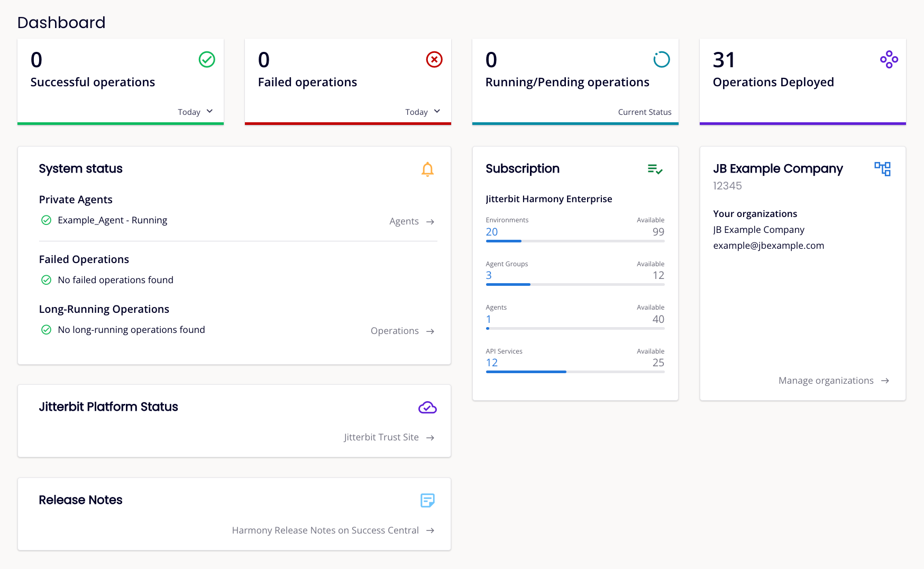Click JB Example Company under Your organizations
This screenshot has width=924, height=569.
point(758,230)
